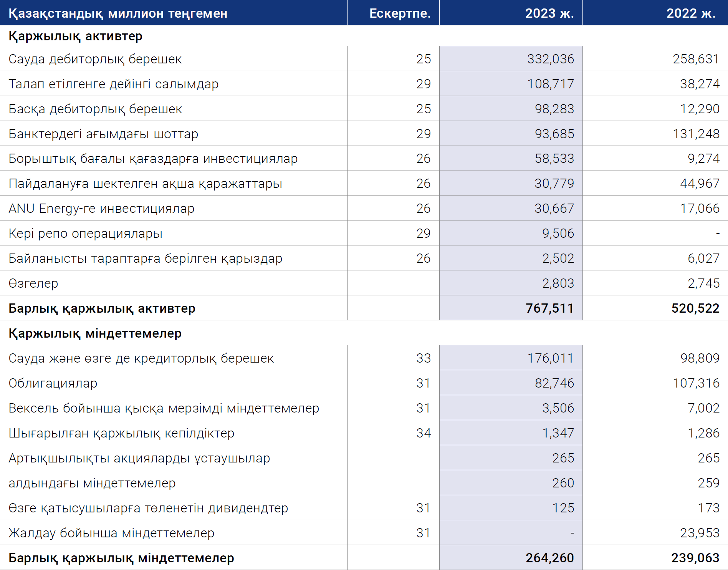Select 'Талап етілгенге дейінгі салымдар' label
728x570 pixels.
coord(114,84)
